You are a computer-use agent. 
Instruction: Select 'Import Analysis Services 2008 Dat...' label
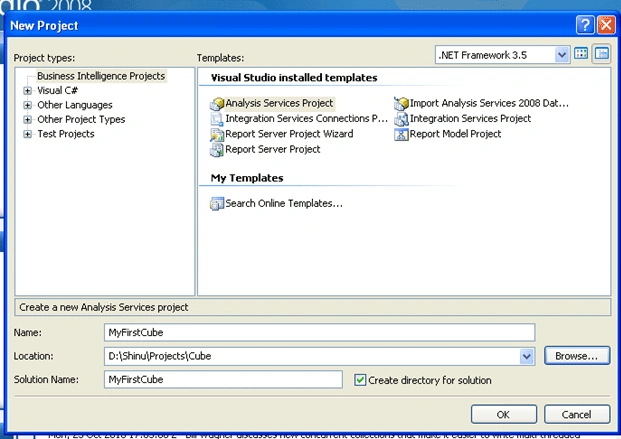(490, 103)
